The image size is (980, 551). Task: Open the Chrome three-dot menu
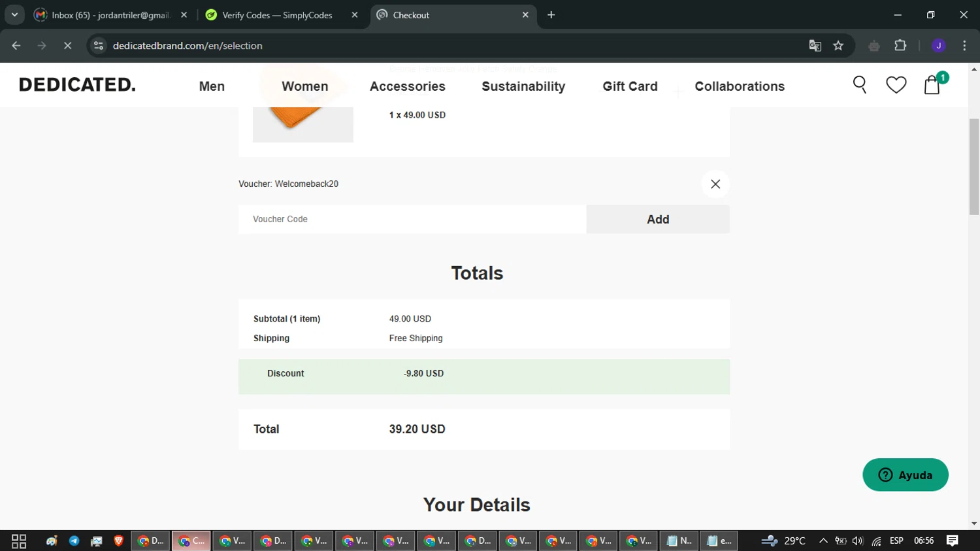964,46
